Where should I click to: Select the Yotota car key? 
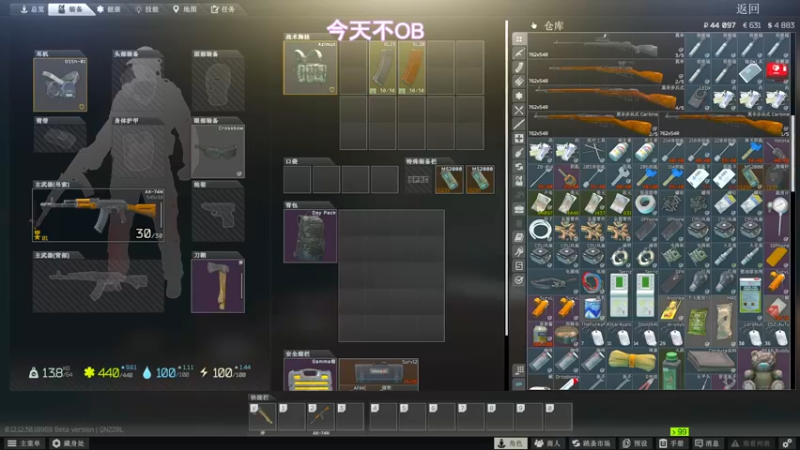[x=777, y=152]
